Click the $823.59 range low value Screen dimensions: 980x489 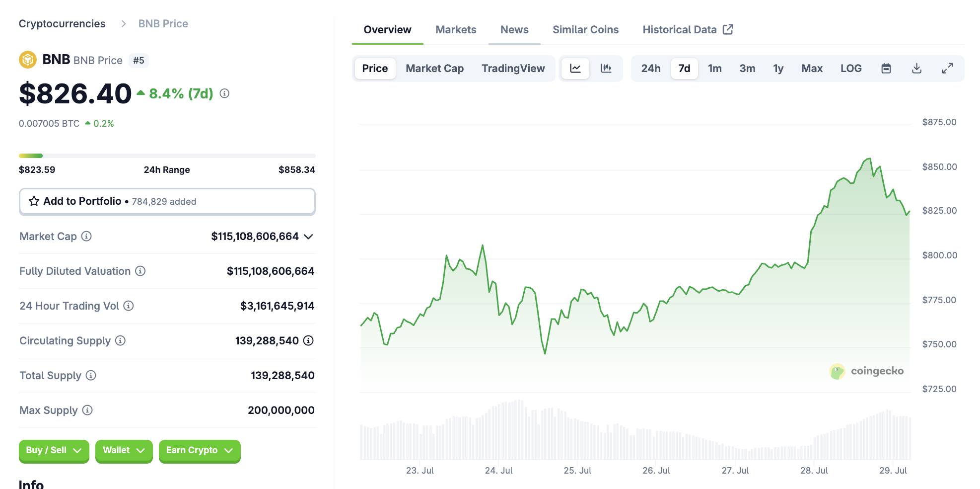click(x=37, y=170)
